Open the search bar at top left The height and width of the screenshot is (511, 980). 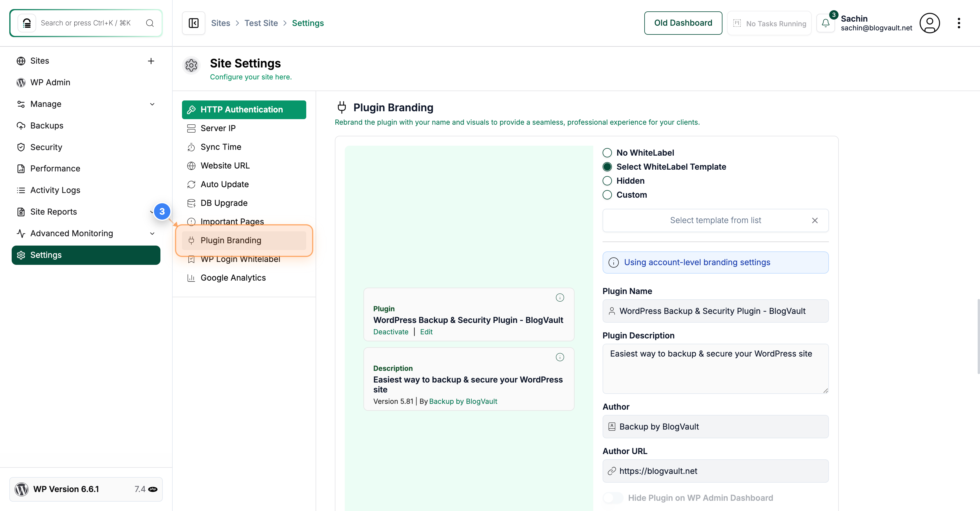(86, 23)
